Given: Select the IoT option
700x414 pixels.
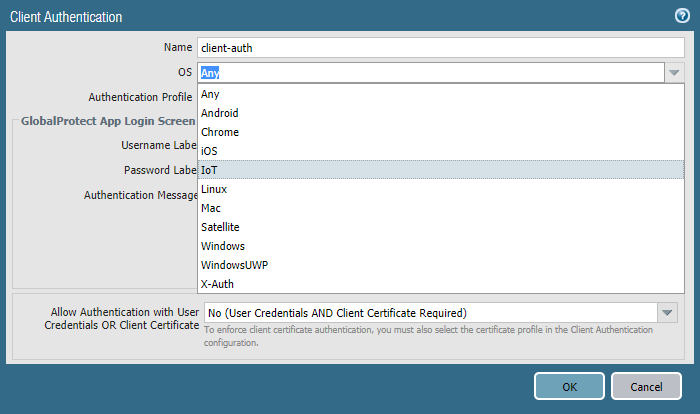Looking at the screenshot, I should point(210,170).
